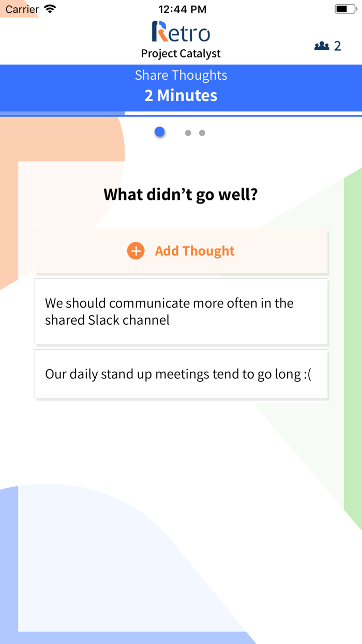Tap the Carrier text in status bar
The width and height of the screenshot is (362, 644).
pos(22,9)
